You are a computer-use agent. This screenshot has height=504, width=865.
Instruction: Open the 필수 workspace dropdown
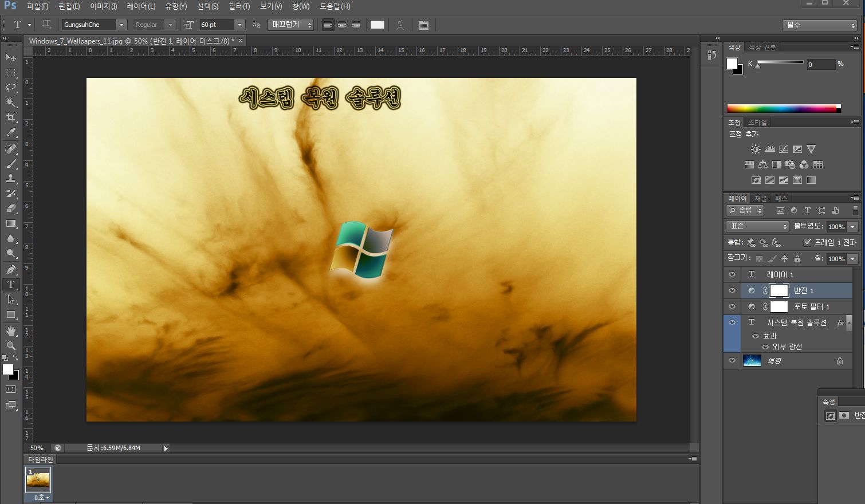pyautogui.click(x=820, y=25)
